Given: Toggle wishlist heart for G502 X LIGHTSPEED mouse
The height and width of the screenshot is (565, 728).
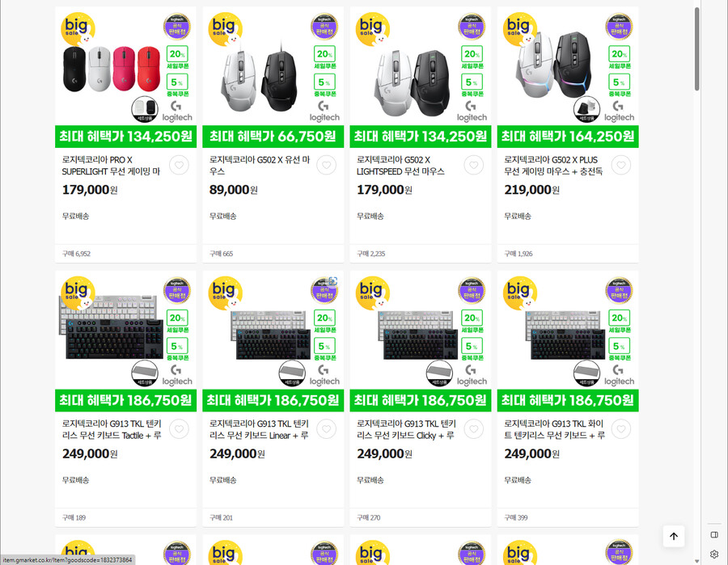Looking at the screenshot, I should [x=473, y=165].
